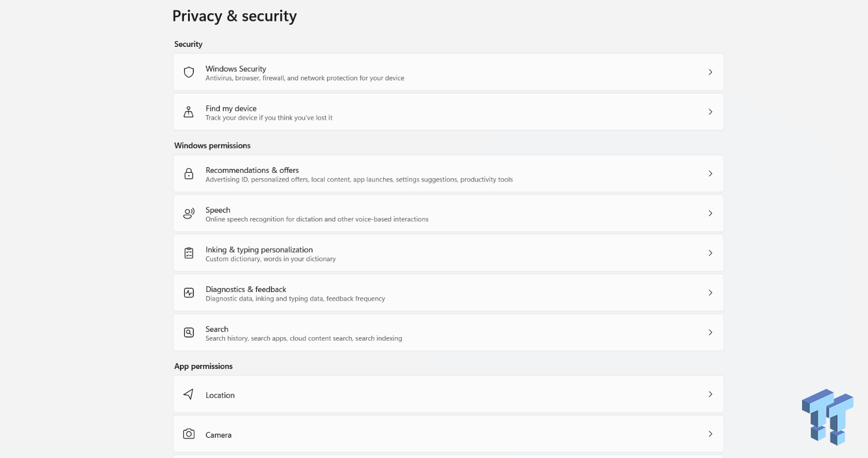Click 'Advertising ID, personalized offers' description
This screenshot has height=458, width=868.
(359, 180)
